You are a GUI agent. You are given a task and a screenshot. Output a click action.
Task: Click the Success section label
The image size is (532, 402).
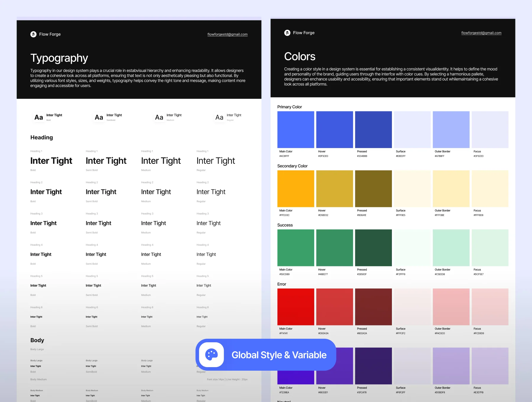pos(285,225)
